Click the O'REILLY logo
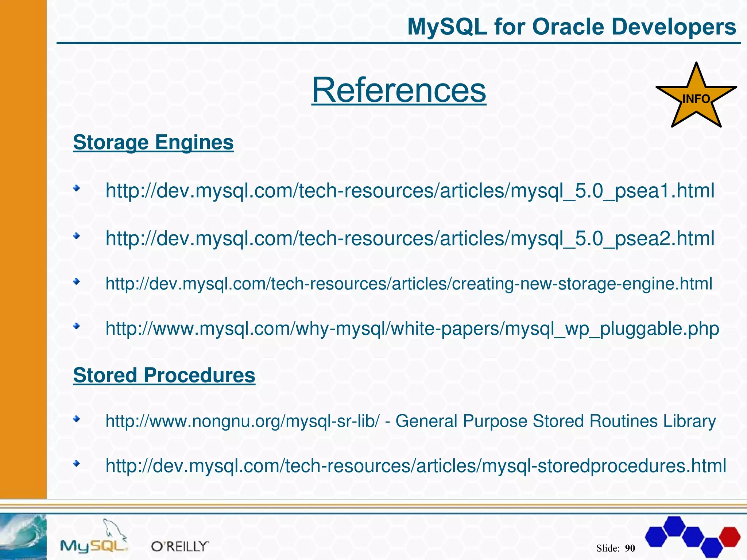747x560 pixels. click(x=180, y=546)
